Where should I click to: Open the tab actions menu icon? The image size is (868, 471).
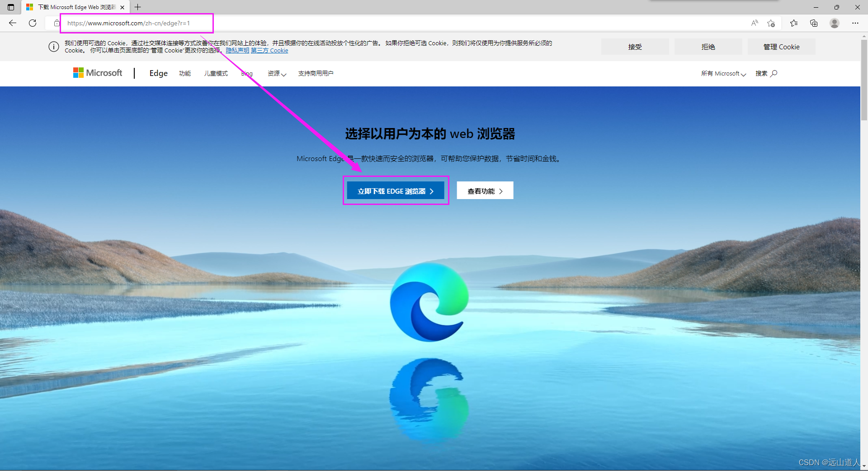[11, 7]
